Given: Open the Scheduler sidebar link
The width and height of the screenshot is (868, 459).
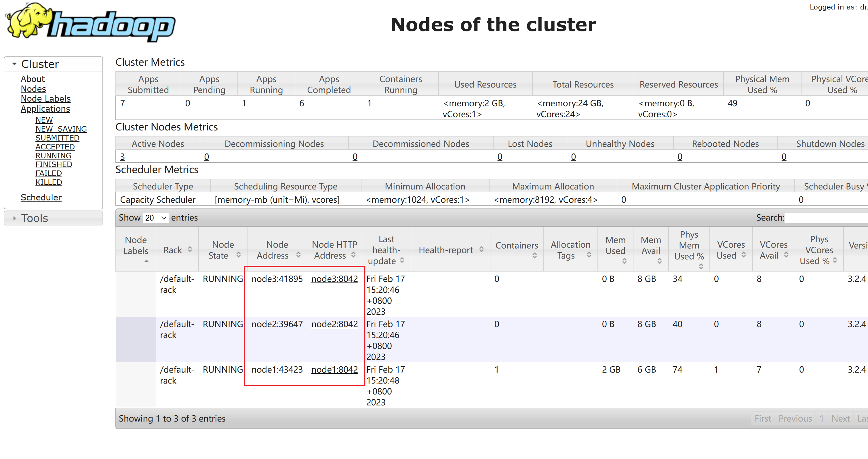Looking at the screenshot, I should point(41,197).
